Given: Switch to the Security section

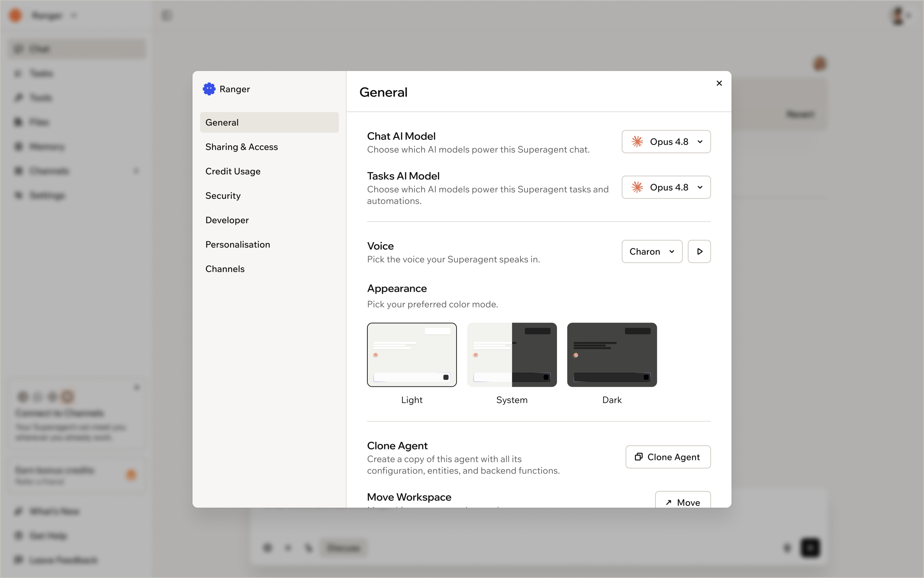Looking at the screenshot, I should (x=269, y=196).
